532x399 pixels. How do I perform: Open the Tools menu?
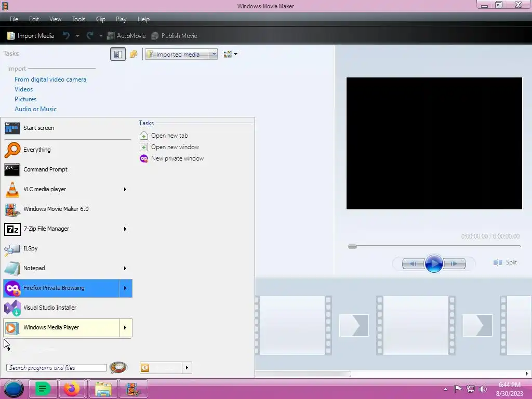tap(78, 19)
